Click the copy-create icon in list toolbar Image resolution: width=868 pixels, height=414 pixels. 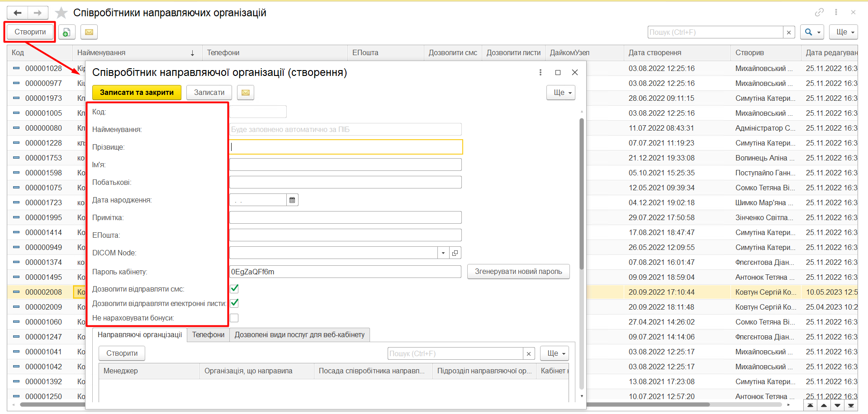coord(66,32)
